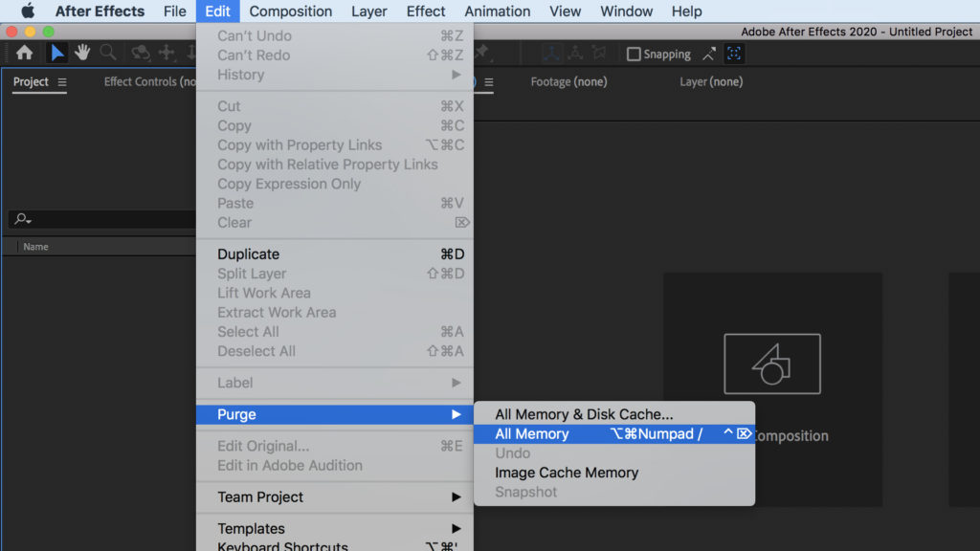Select the Zoom magnifier tool

click(x=108, y=53)
